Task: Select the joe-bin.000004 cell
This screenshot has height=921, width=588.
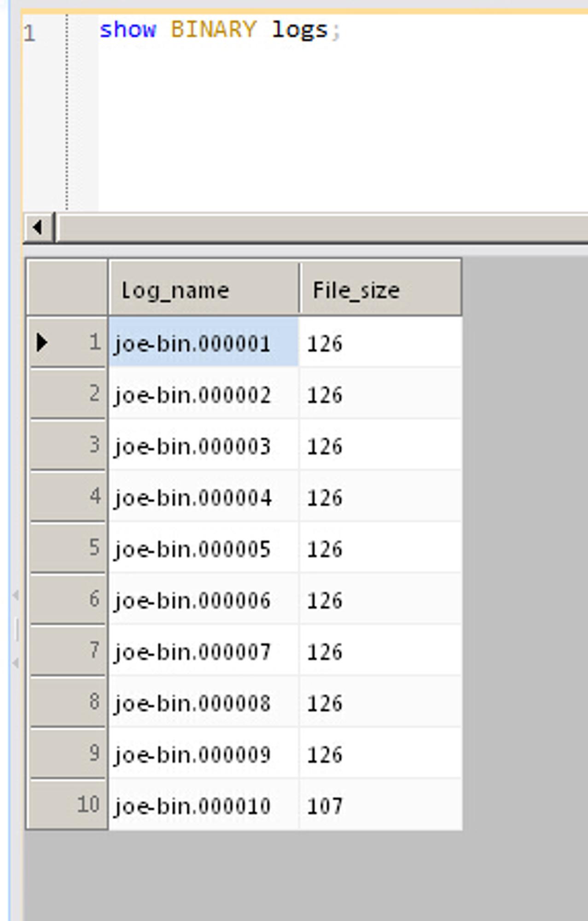Action: pyautogui.click(x=204, y=496)
